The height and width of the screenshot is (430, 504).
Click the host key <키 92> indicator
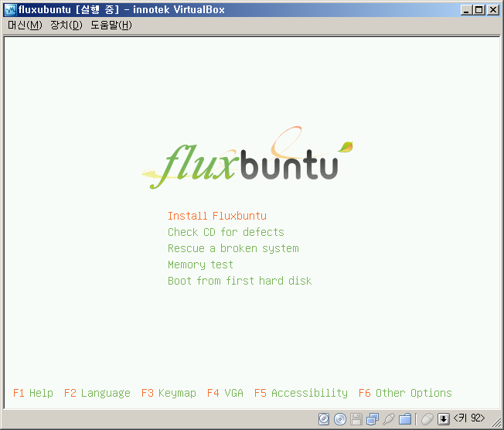[x=469, y=418]
